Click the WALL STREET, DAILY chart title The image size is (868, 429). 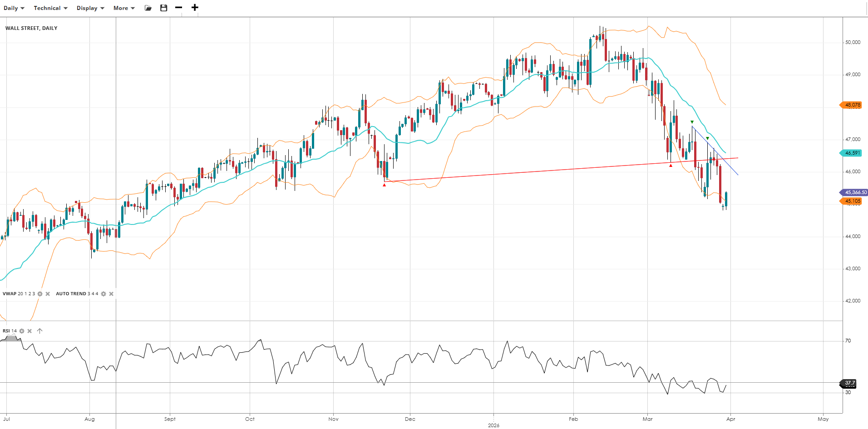[x=31, y=28]
